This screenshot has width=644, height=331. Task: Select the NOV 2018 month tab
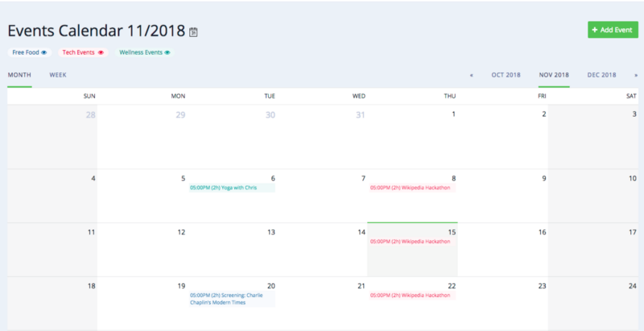coord(554,75)
